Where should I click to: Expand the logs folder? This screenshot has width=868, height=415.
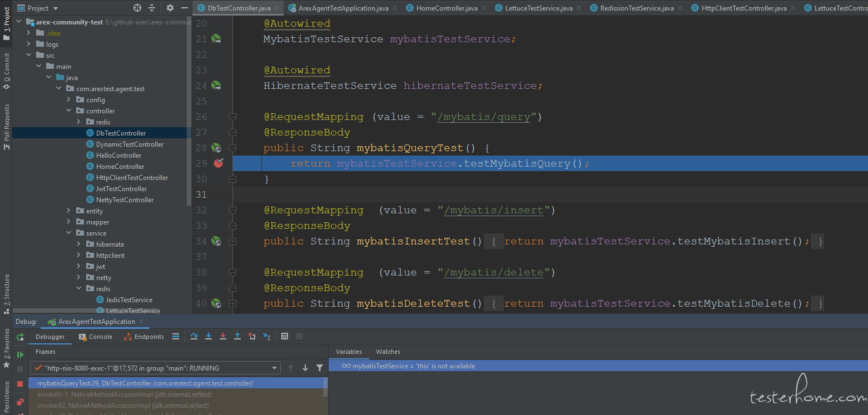28,44
